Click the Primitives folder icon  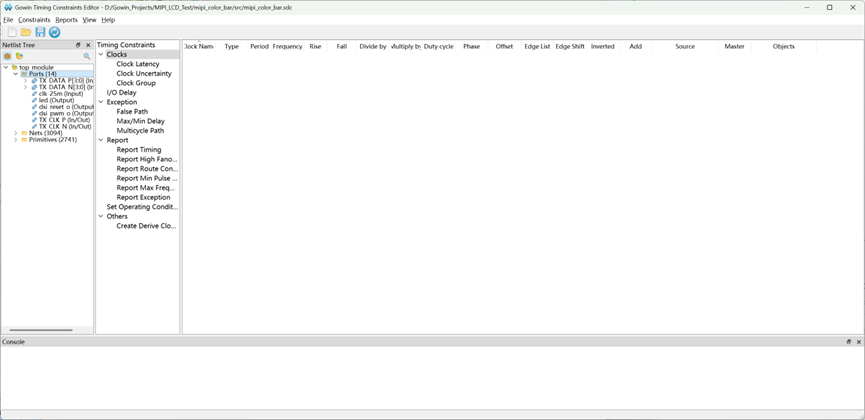tap(24, 140)
